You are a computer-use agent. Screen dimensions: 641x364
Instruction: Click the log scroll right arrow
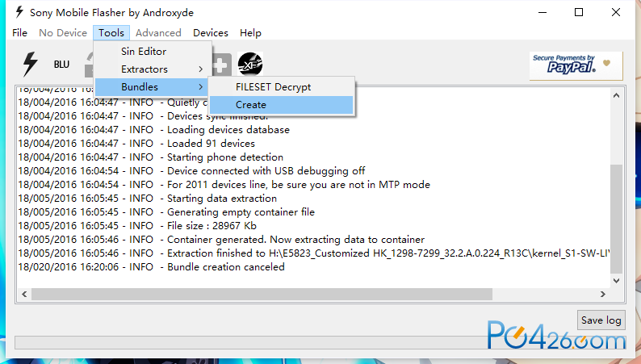603,294
